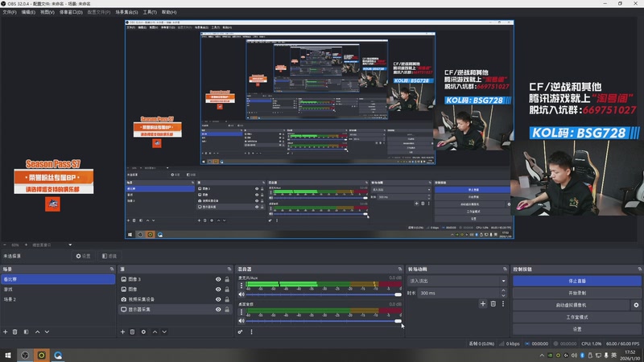Undock the scene transitions (转场动画) panel
This screenshot has width=644, height=362.
[x=505, y=269]
